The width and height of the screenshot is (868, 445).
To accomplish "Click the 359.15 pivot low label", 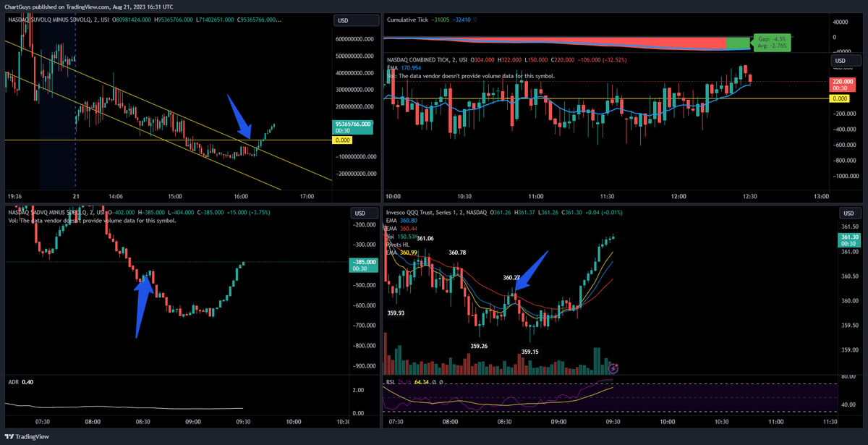I will pos(531,352).
